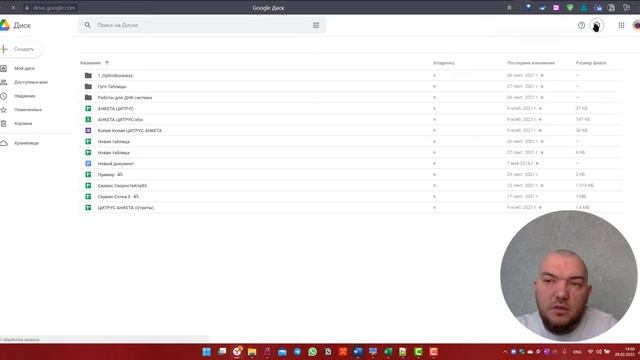Click folder icon of Работы для ДНК системы
This screenshot has width=640, height=360.
88,98
